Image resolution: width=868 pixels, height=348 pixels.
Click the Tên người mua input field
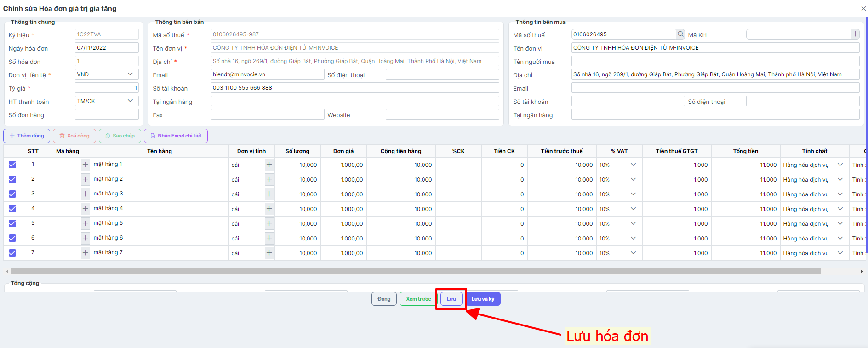(715, 61)
